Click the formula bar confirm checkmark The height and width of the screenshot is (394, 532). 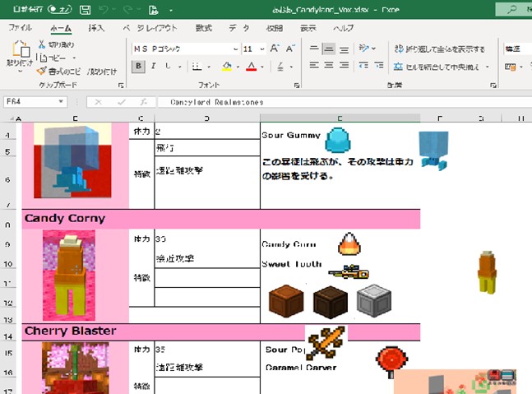(122, 102)
